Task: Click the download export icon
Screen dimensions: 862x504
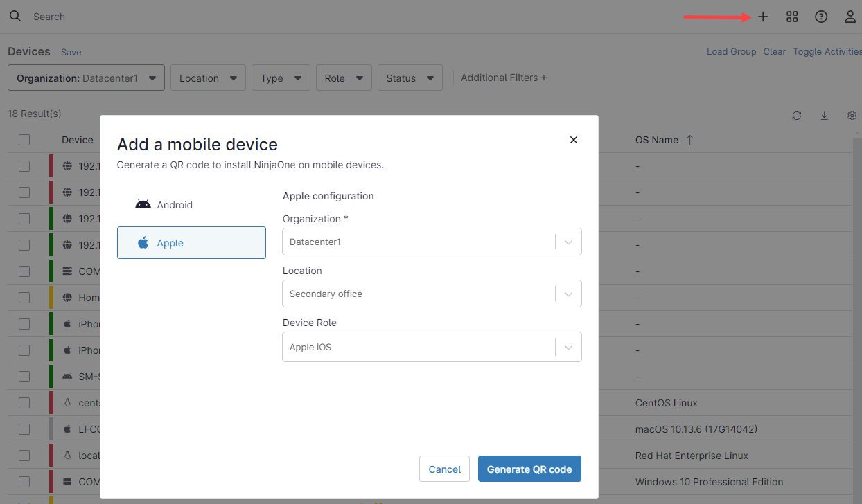Action: coord(825,116)
